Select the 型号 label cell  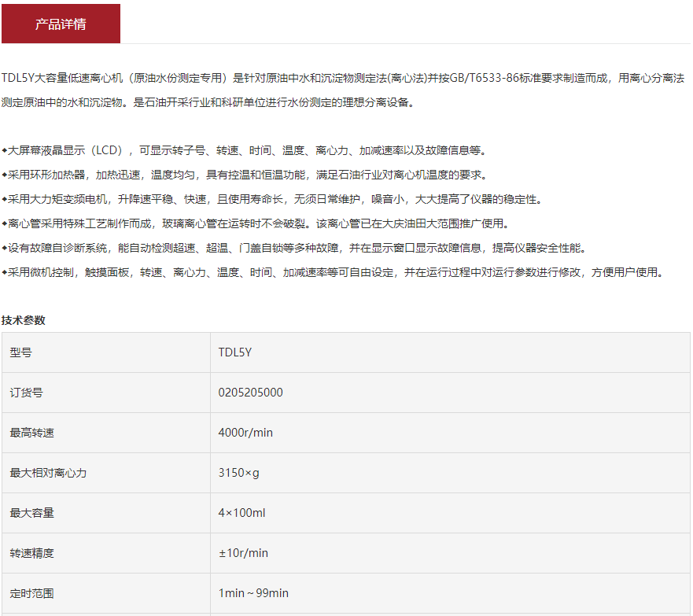point(106,352)
